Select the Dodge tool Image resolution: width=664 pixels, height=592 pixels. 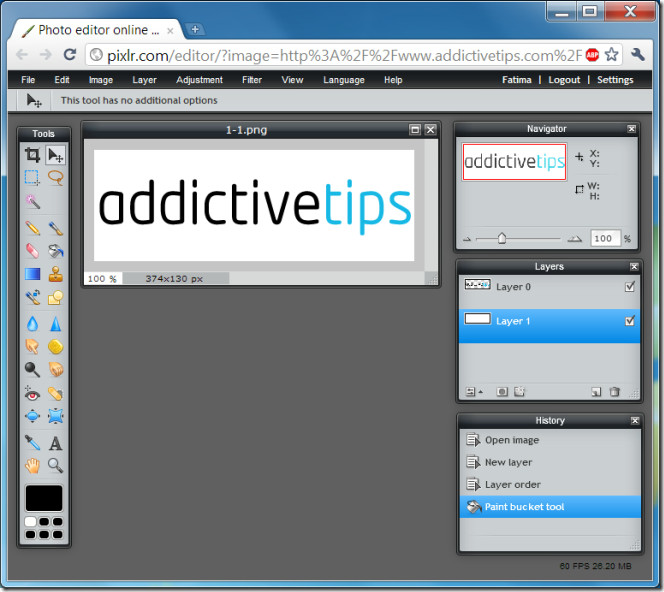tap(32, 370)
